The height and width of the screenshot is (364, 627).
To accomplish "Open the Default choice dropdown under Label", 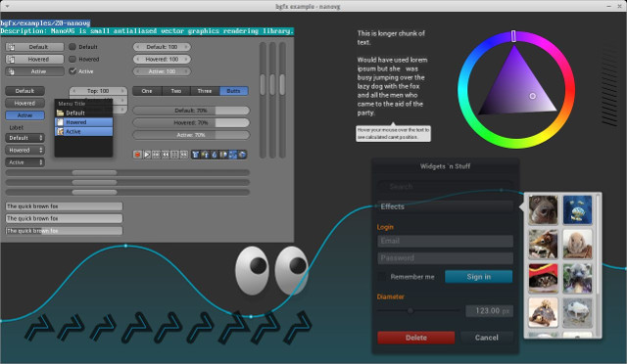I will (24, 138).
